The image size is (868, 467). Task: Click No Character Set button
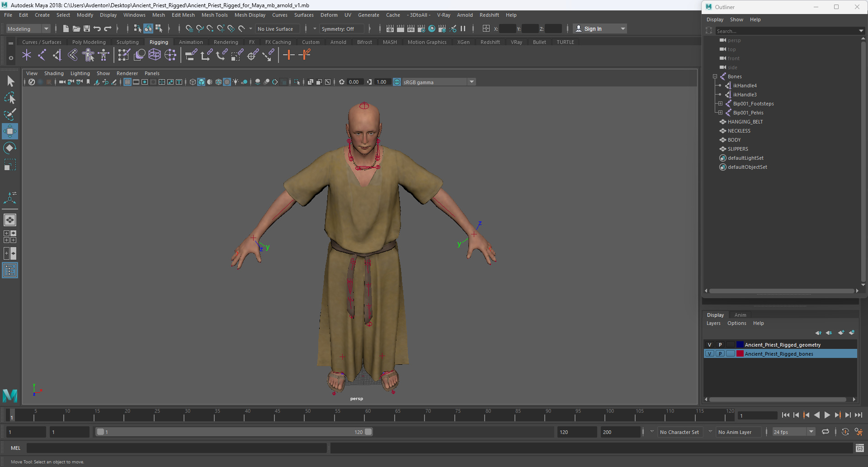[x=679, y=432]
